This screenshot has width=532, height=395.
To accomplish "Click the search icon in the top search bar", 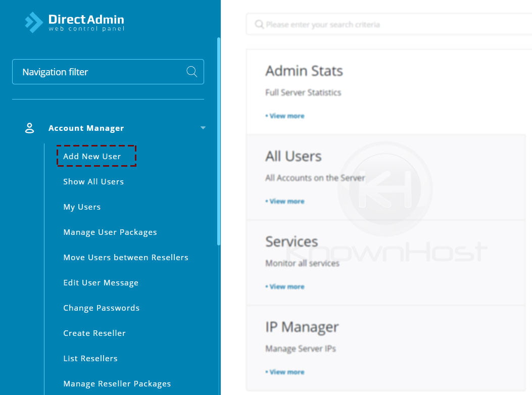I will click(259, 24).
